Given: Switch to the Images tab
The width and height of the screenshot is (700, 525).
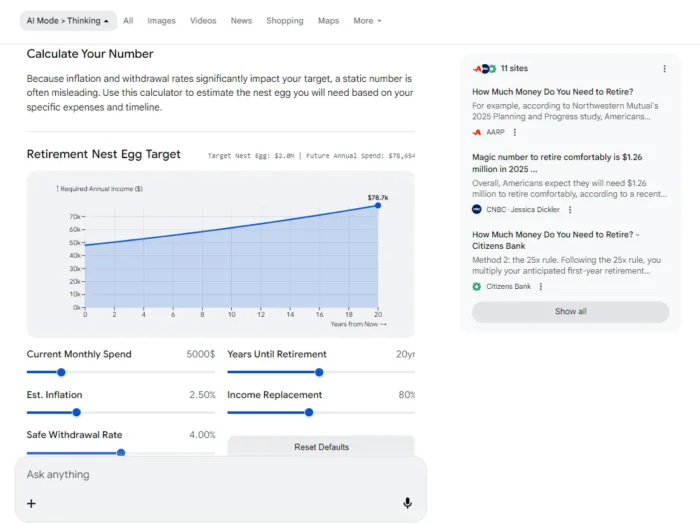Looking at the screenshot, I should [161, 20].
